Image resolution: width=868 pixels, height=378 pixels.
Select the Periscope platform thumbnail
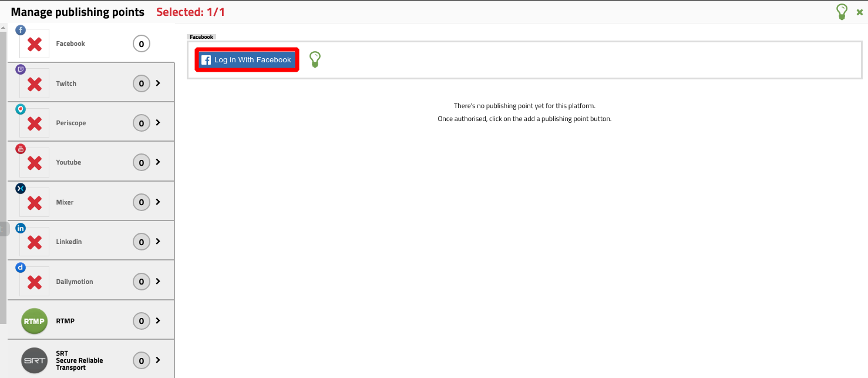[35, 123]
